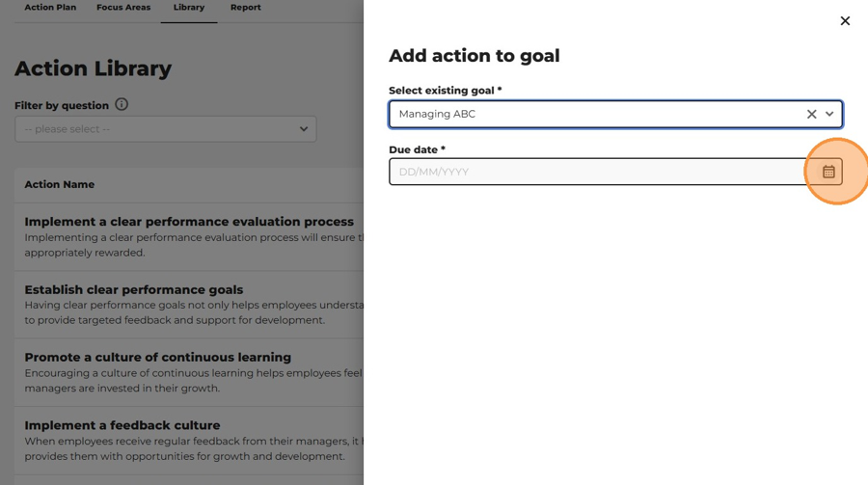Open the Establish clear performance goals action
Viewport: 868px width, 485px height.
coord(134,289)
